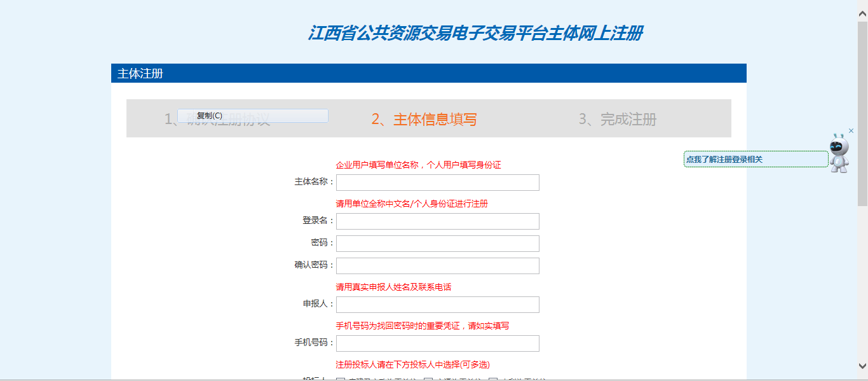Open the 点我了解注册登录相关 help bubble

pyautogui.click(x=755, y=160)
